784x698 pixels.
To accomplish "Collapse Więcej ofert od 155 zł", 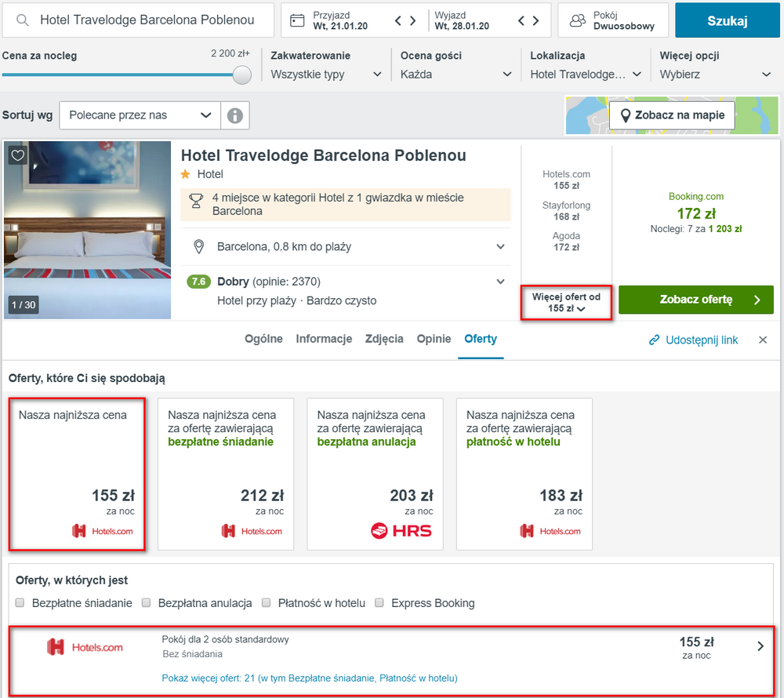I will (x=566, y=303).
